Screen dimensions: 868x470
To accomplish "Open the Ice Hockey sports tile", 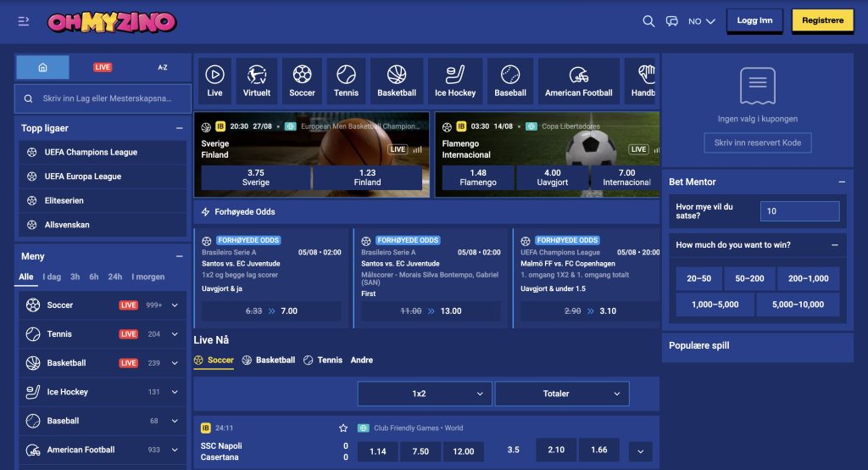I will click(x=455, y=81).
